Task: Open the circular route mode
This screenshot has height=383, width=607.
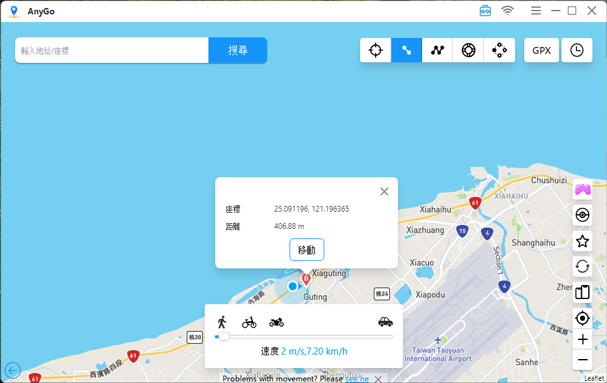Action: point(468,50)
